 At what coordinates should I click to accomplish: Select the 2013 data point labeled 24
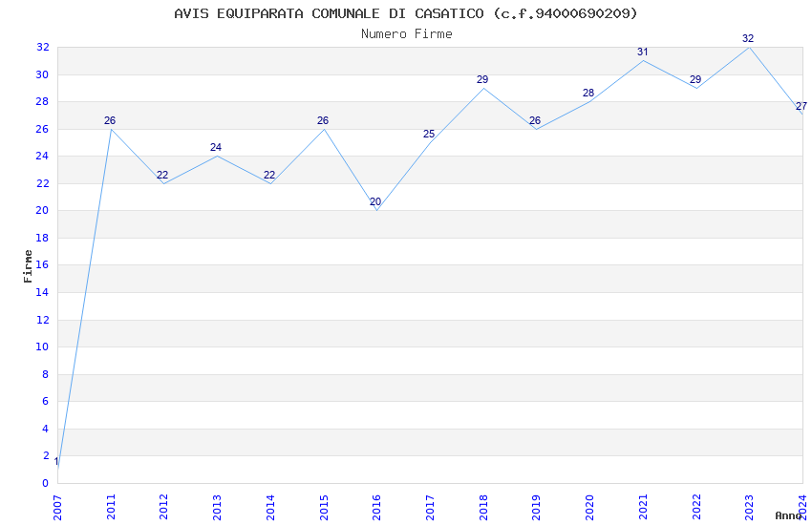coord(216,147)
